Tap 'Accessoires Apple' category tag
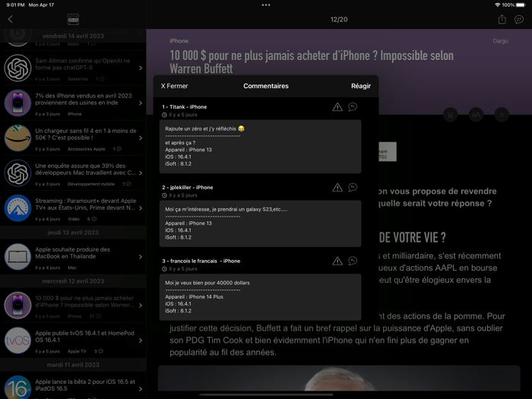 point(86,149)
